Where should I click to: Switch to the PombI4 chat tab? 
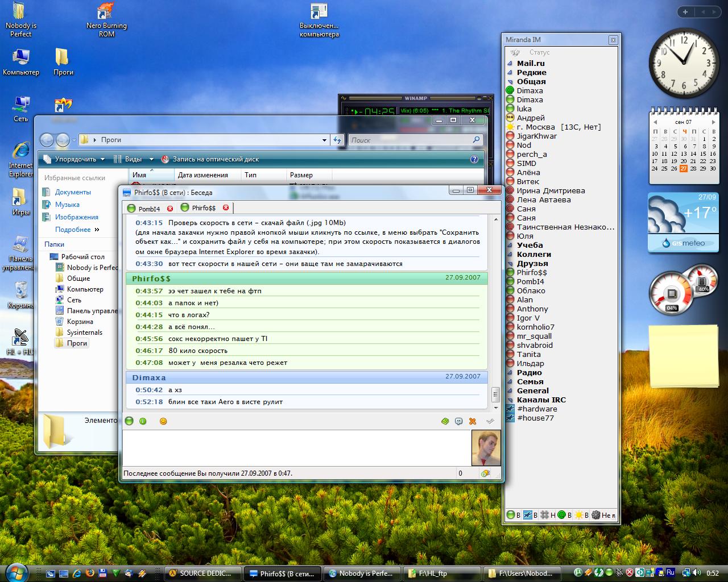click(148, 209)
